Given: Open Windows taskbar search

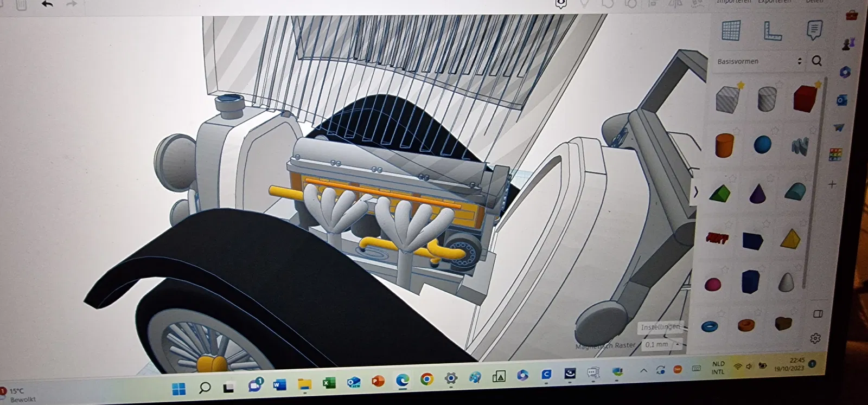Looking at the screenshot, I should 205,387.
